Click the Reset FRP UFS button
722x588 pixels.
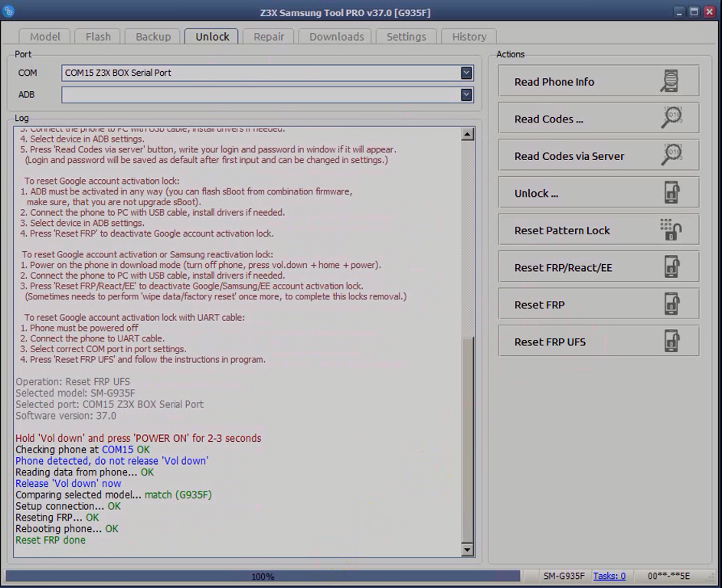pyautogui.click(x=599, y=341)
